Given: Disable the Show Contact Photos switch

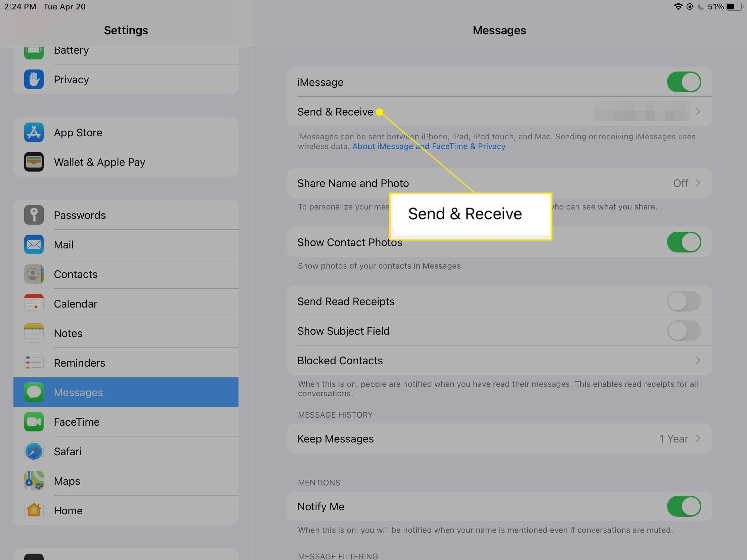Looking at the screenshot, I should point(684,242).
